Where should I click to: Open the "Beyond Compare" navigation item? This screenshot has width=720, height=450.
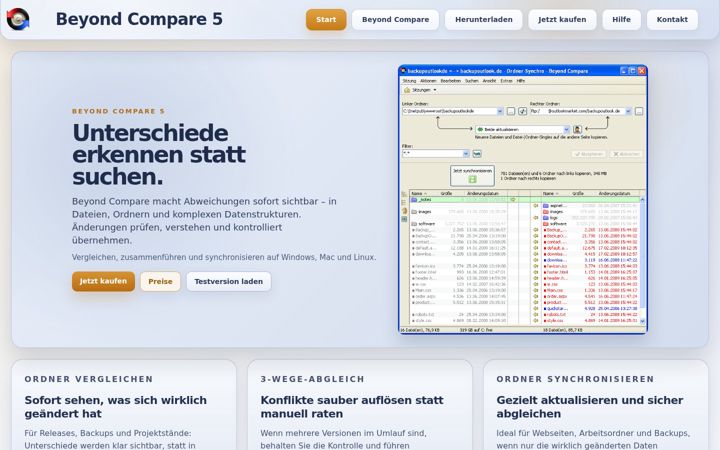(395, 20)
